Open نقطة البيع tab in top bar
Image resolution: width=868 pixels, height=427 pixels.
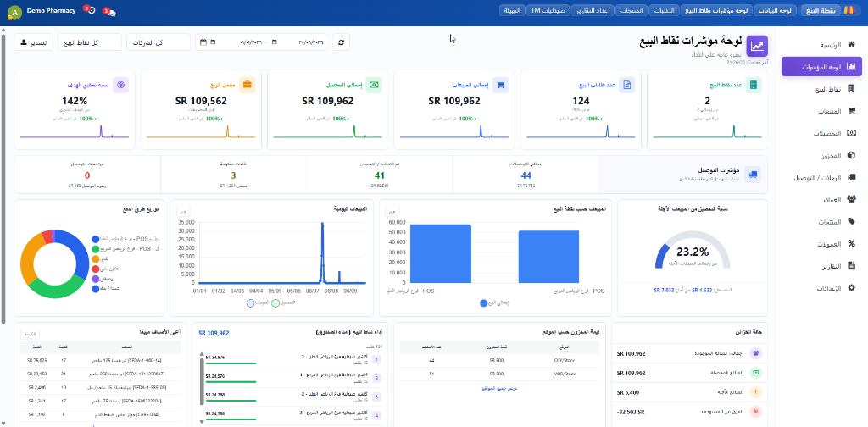click(821, 10)
